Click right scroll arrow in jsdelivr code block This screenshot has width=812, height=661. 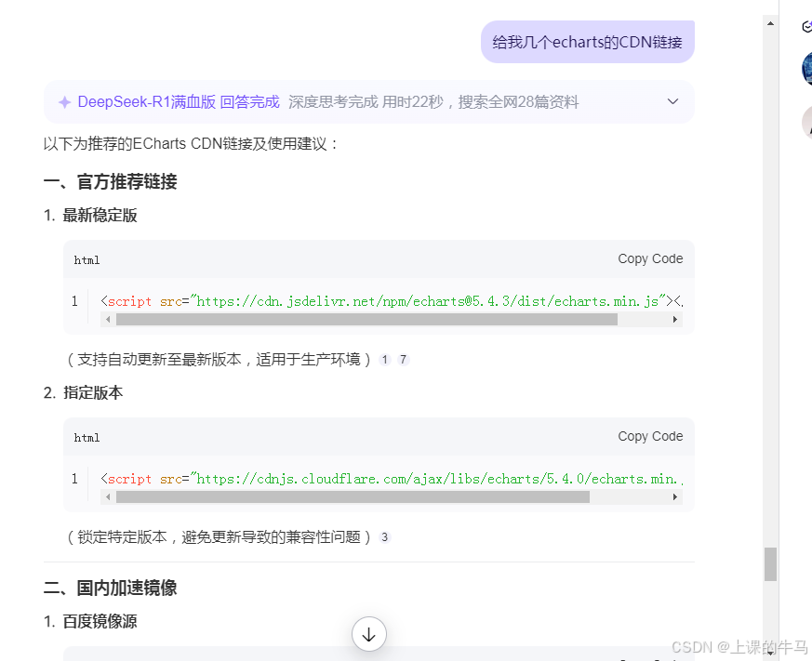[x=674, y=320]
